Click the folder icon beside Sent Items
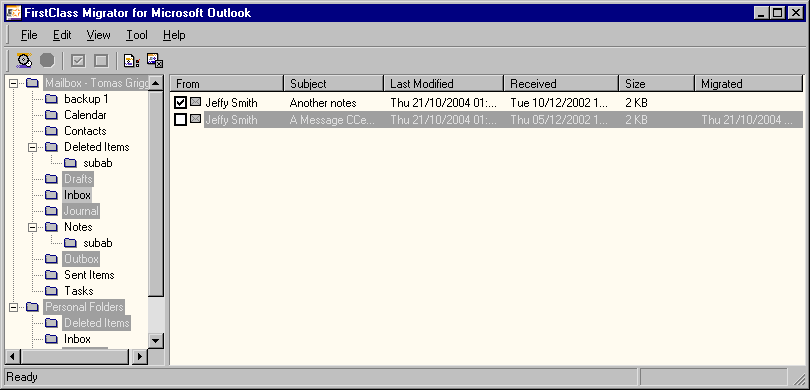 click(51, 275)
